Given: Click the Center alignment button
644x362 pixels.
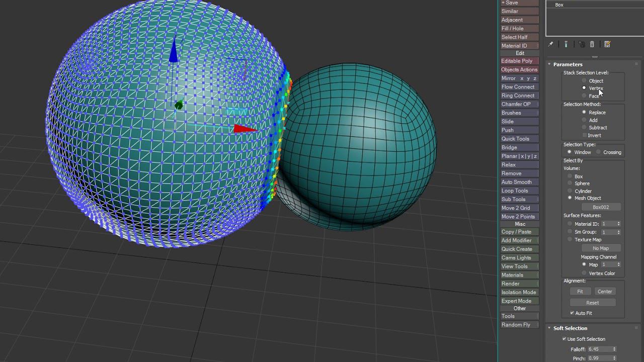Looking at the screenshot, I should click(x=605, y=292).
